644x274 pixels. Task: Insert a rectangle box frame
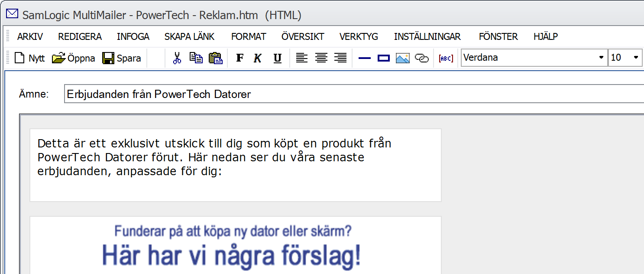(x=384, y=58)
